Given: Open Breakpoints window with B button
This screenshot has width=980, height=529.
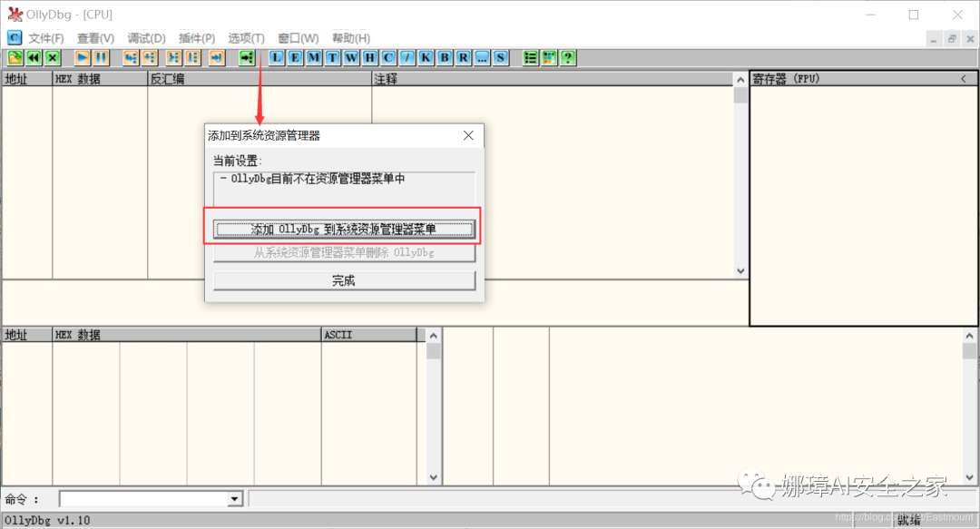Looking at the screenshot, I should (x=445, y=58).
